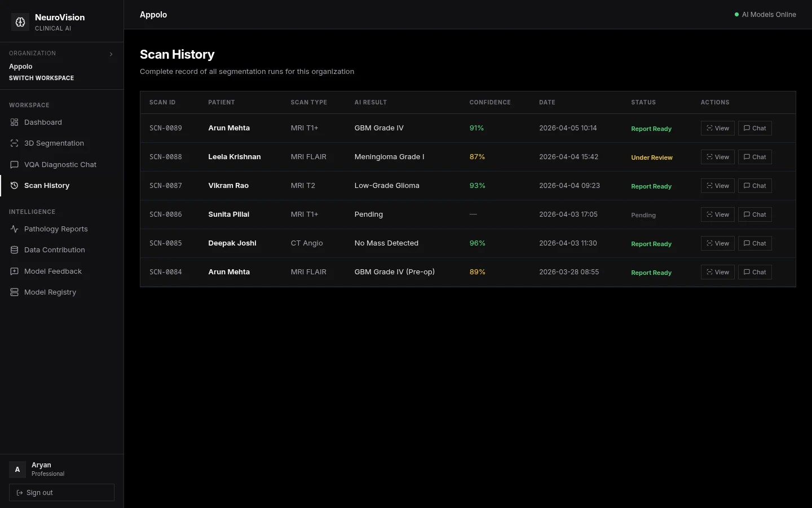Click the Date column header

(x=547, y=103)
